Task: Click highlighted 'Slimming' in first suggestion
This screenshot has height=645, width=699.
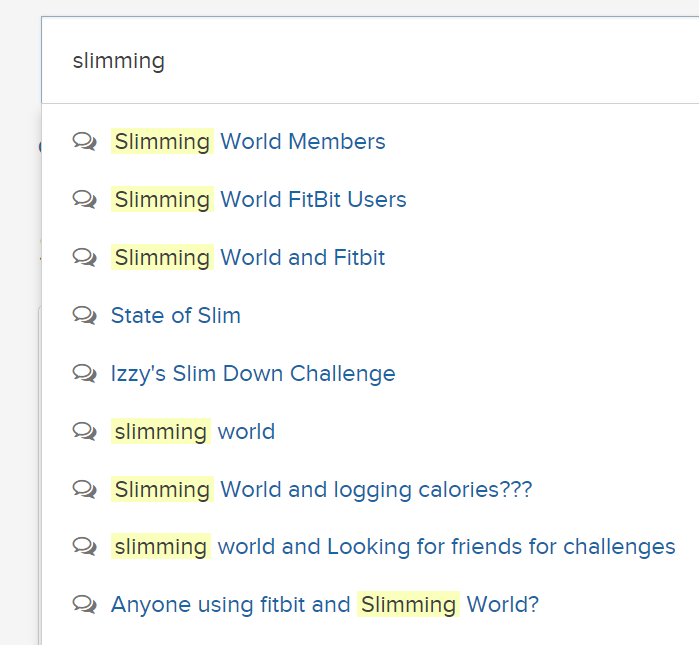Action: tap(162, 142)
